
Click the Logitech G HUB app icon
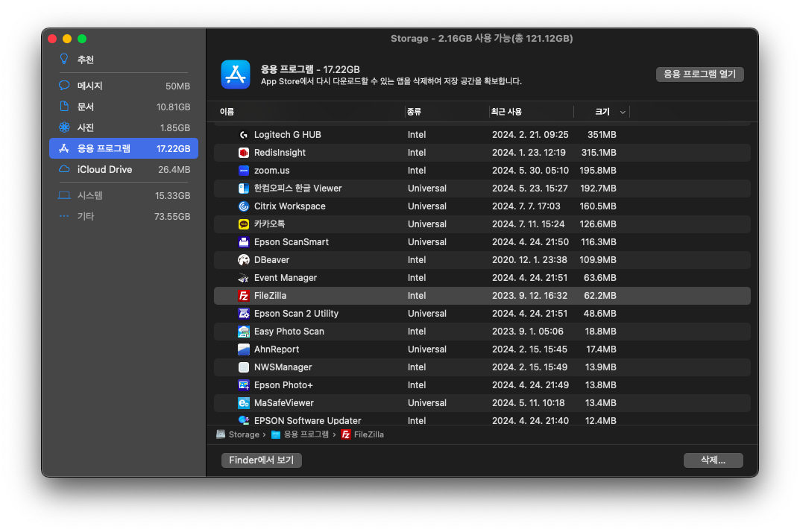[x=244, y=135]
